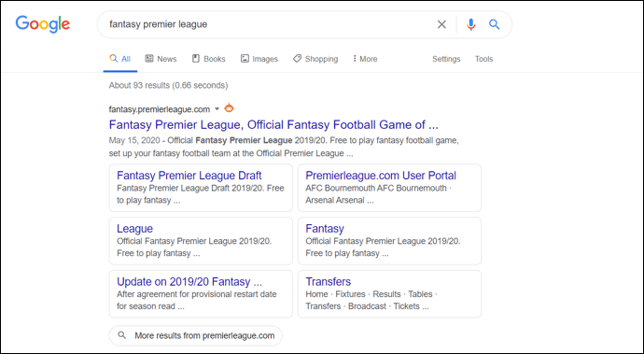Visit the Premierleague.com User Portal sitelink
This screenshot has height=354, width=644.
click(x=381, y=176)
